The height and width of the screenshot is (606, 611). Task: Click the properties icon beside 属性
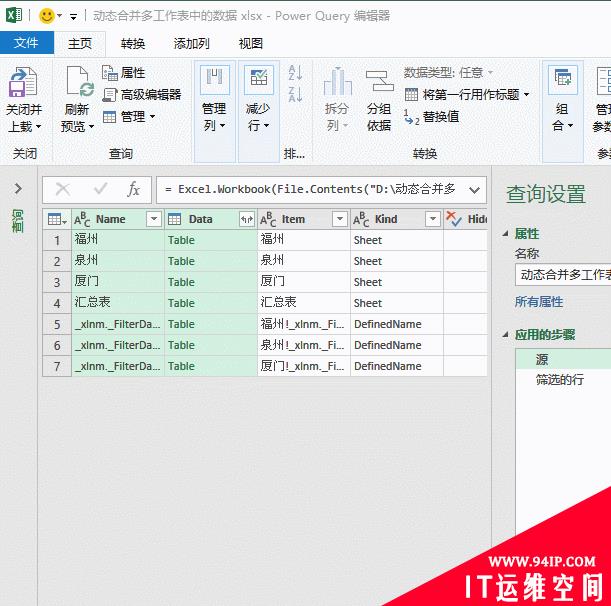coord(110,73)
